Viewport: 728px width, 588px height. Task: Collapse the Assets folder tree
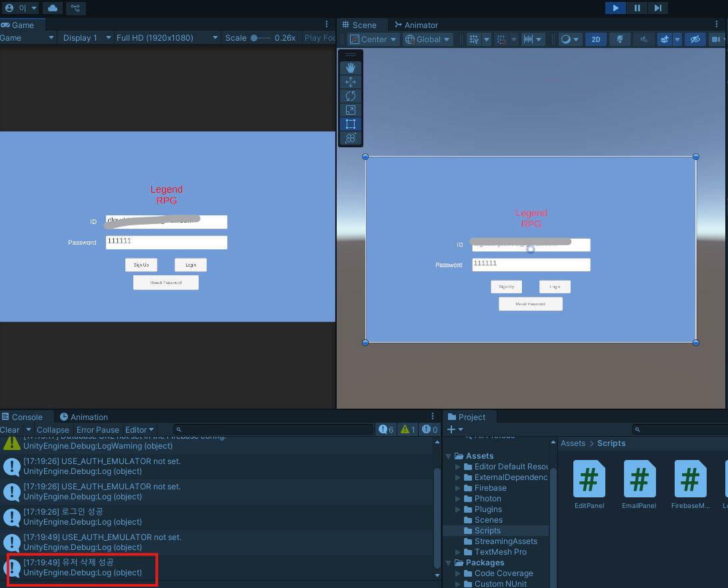coord(449,456)
